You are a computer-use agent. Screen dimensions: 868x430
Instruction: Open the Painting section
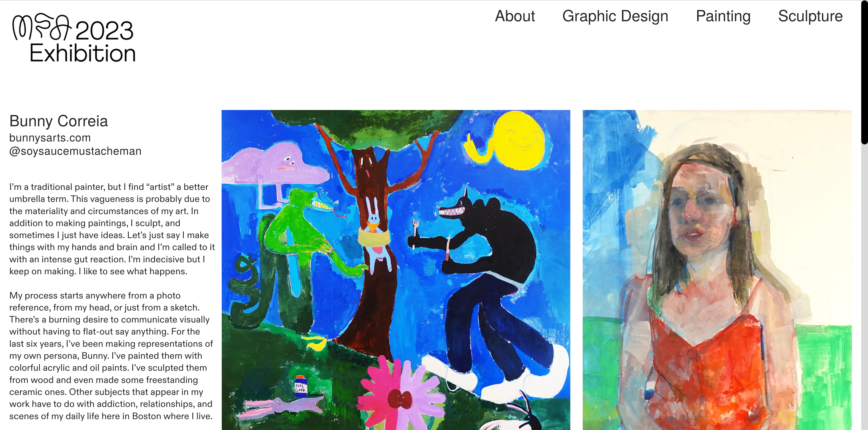723,16
